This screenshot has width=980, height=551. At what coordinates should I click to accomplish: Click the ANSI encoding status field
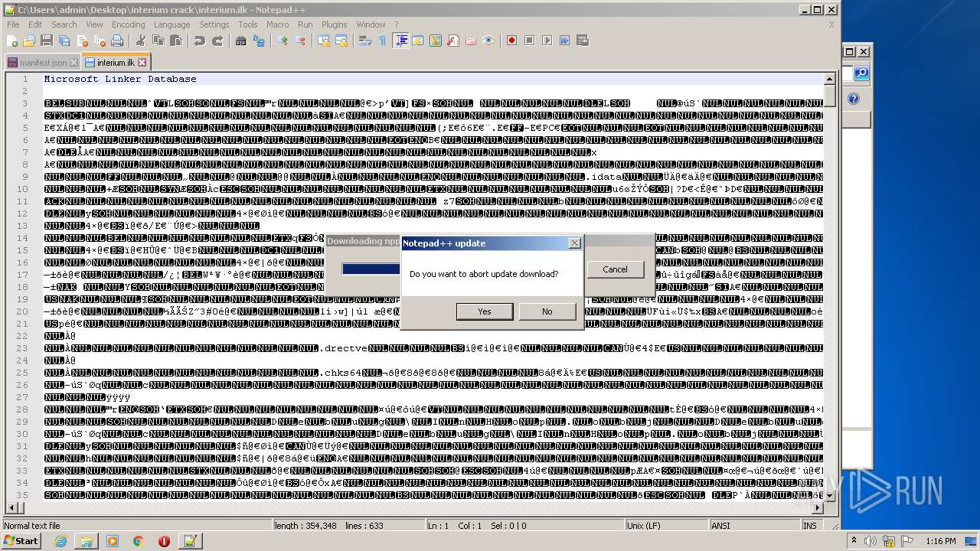[x=754, y=526]
